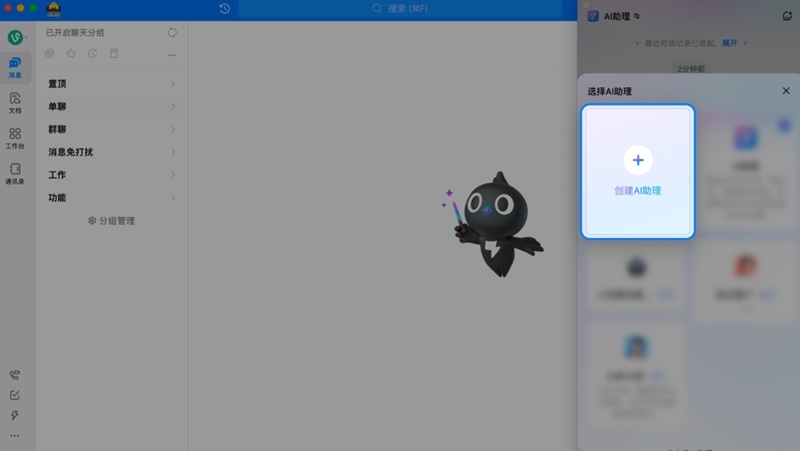The image size is (800, 451).
Task: Open the sidebar more options ellipsis
Action: point(15,435)
